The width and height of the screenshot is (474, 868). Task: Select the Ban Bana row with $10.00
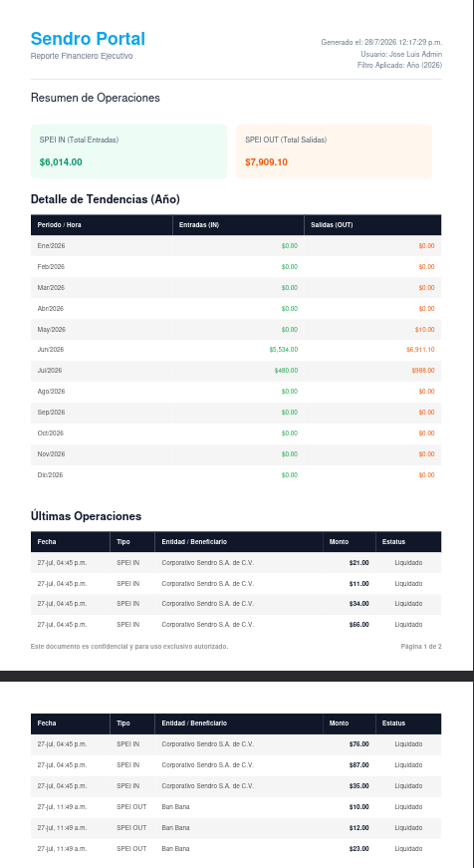click(236, 807)
